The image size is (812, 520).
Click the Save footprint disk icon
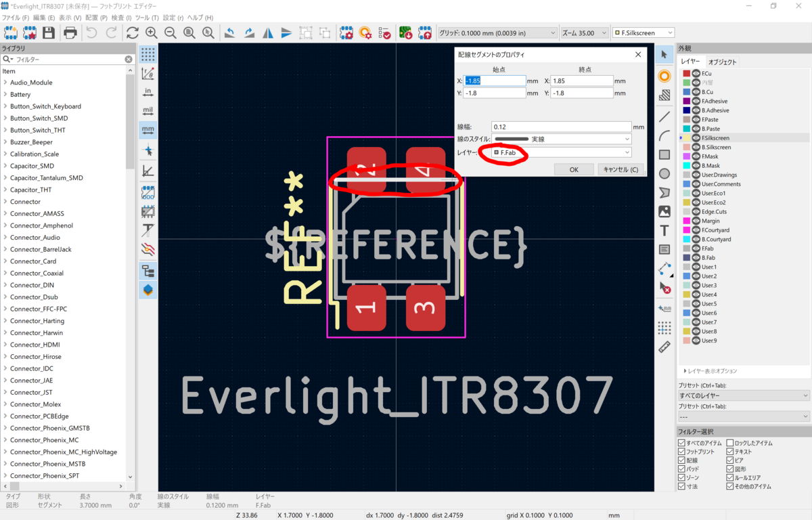pos(49,32)
